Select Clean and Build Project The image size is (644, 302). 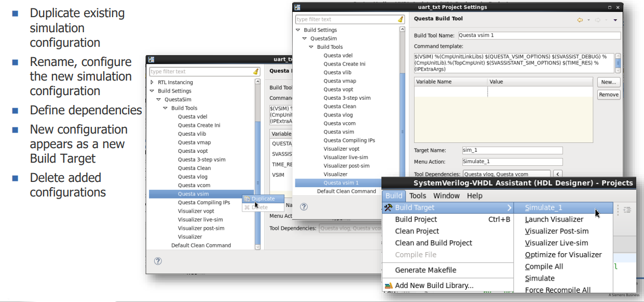click(448, 243)
